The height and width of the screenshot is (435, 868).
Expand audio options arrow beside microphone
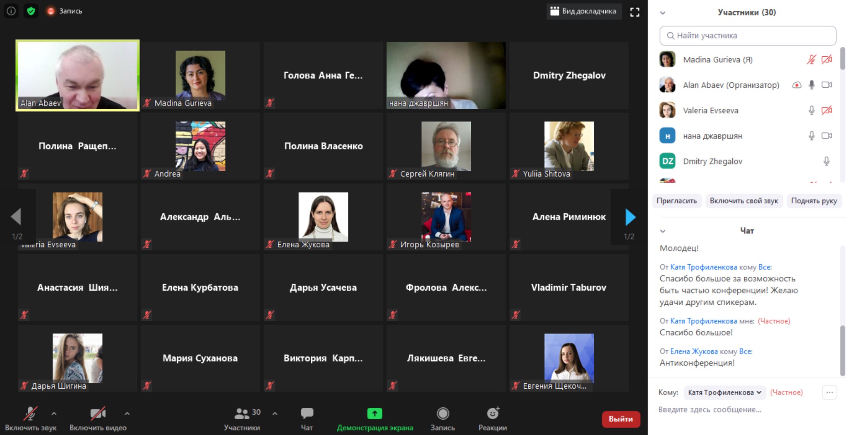[54, 413]
